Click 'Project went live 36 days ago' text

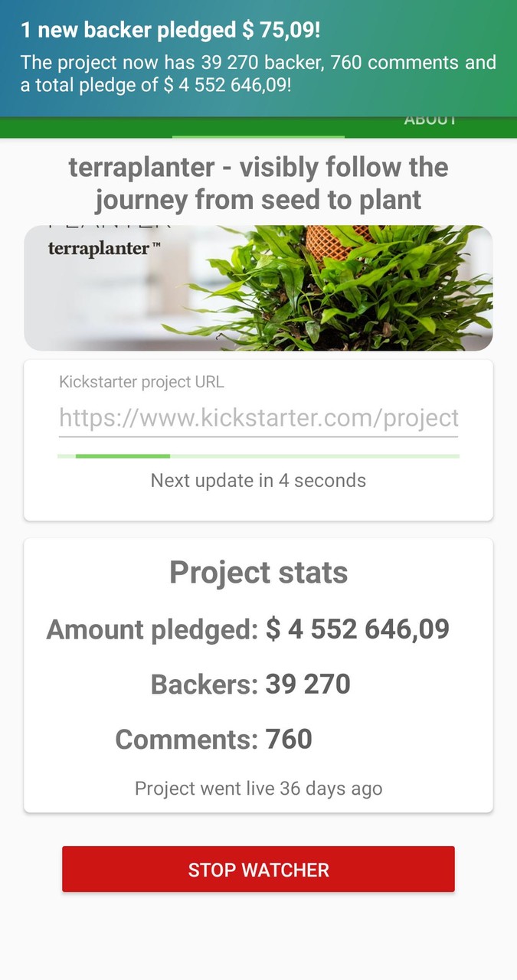tap(259, 788)
